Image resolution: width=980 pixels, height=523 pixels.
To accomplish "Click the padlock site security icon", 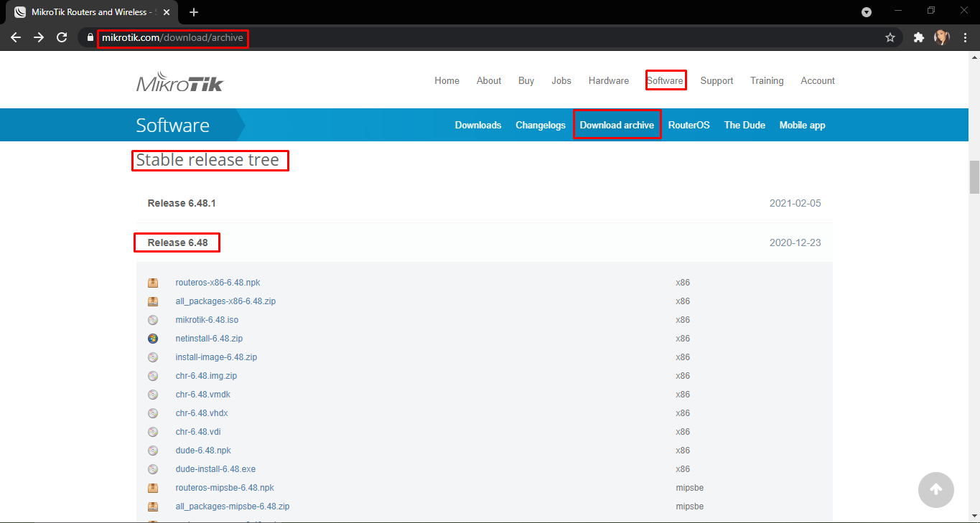I will pos(89,37).
